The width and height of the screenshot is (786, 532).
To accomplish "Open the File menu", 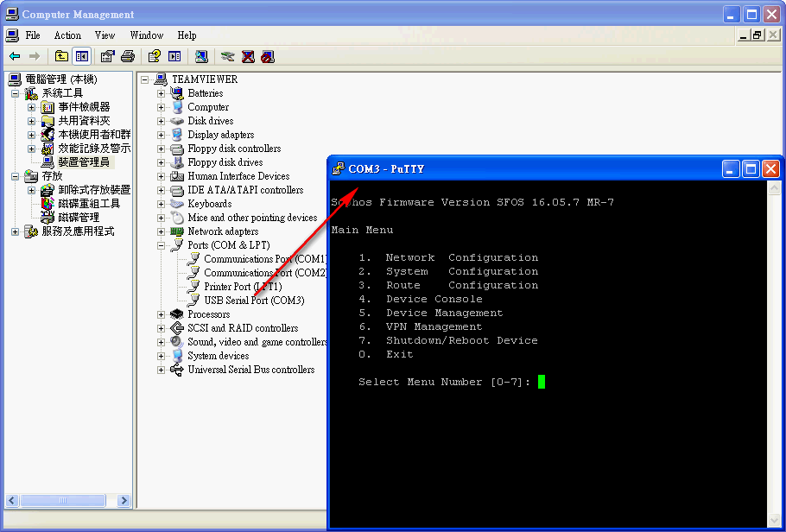I will (33, 35).
